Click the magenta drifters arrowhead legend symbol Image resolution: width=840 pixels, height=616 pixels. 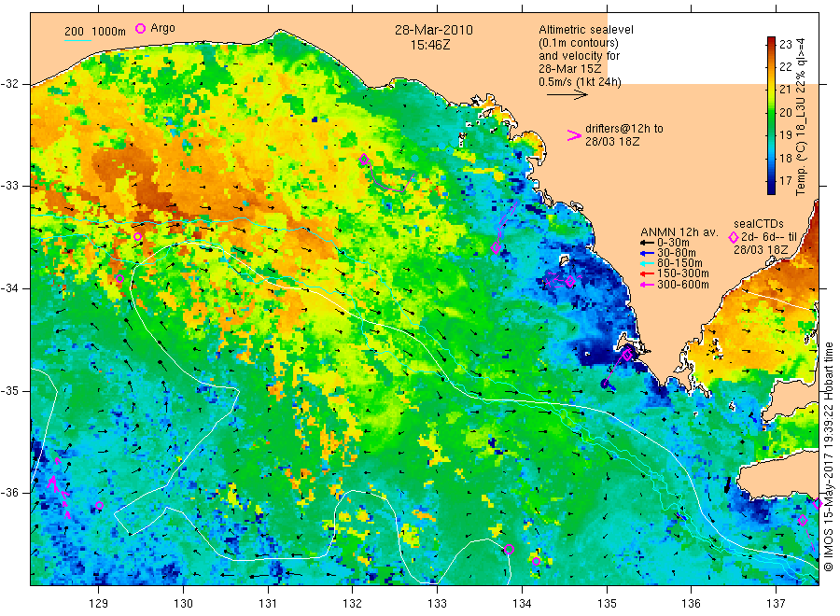pyautogui.click(x=574, y=135)
